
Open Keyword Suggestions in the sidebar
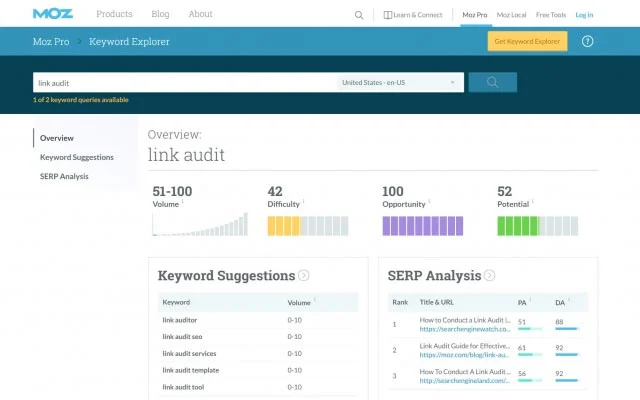coord(77,157)
